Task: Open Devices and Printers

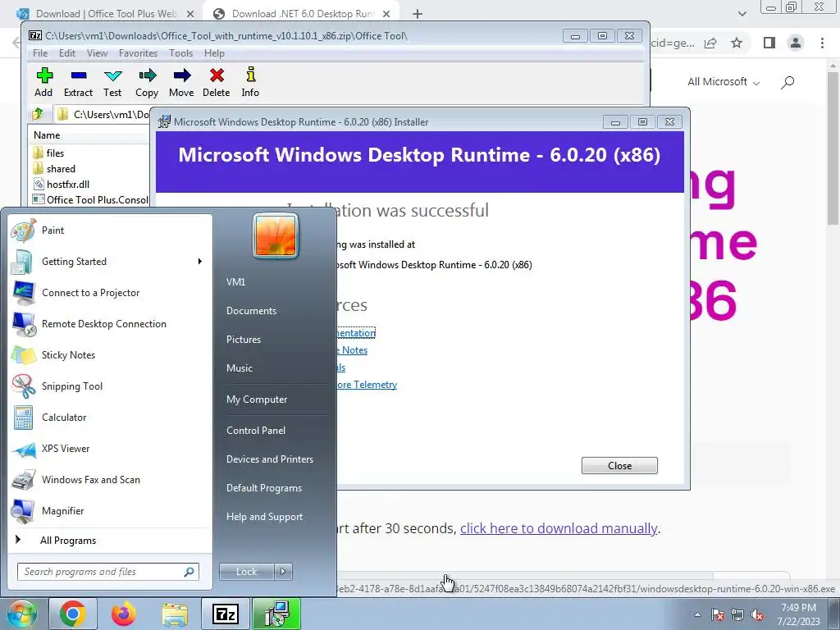Action: [x=269, y=459]
